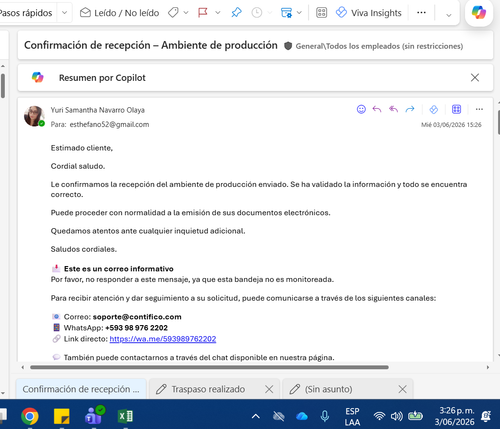Open the volume speaker icon

397,416
